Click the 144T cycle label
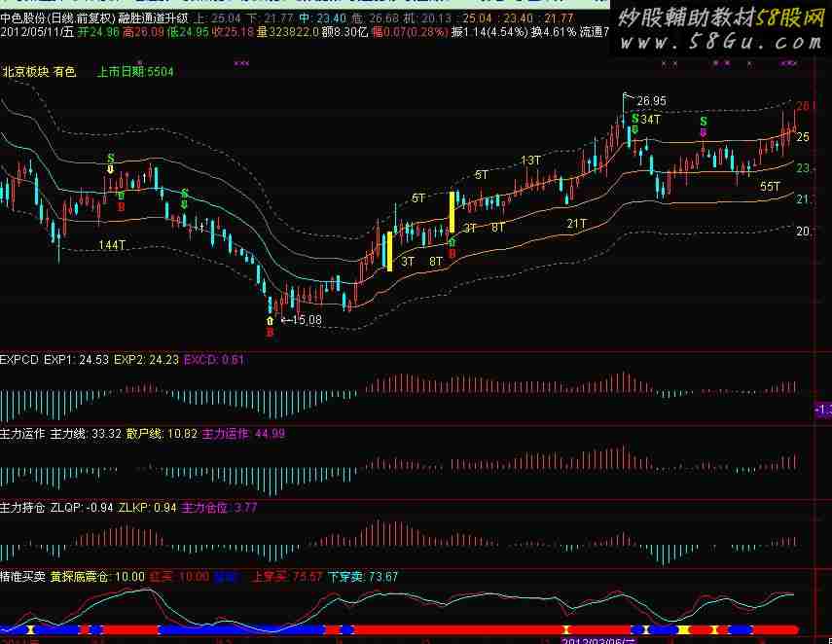This screenshot has height=644, width=832. click(x=112, y=245)
